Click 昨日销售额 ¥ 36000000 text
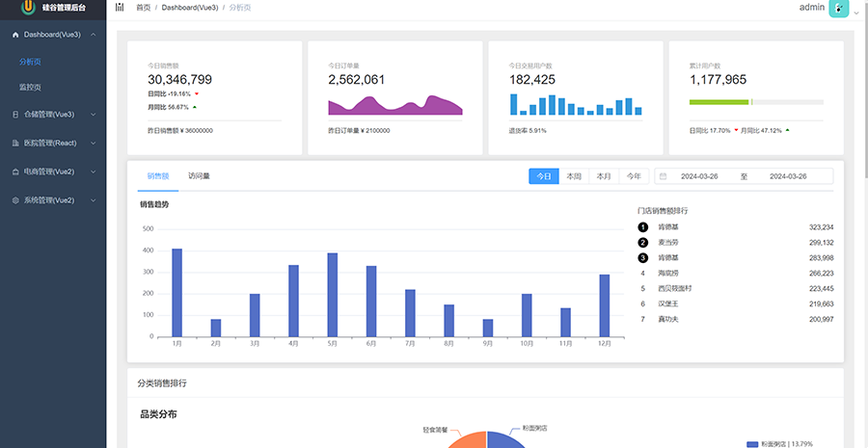Screen dimensions: 868x448 (180, 131)
